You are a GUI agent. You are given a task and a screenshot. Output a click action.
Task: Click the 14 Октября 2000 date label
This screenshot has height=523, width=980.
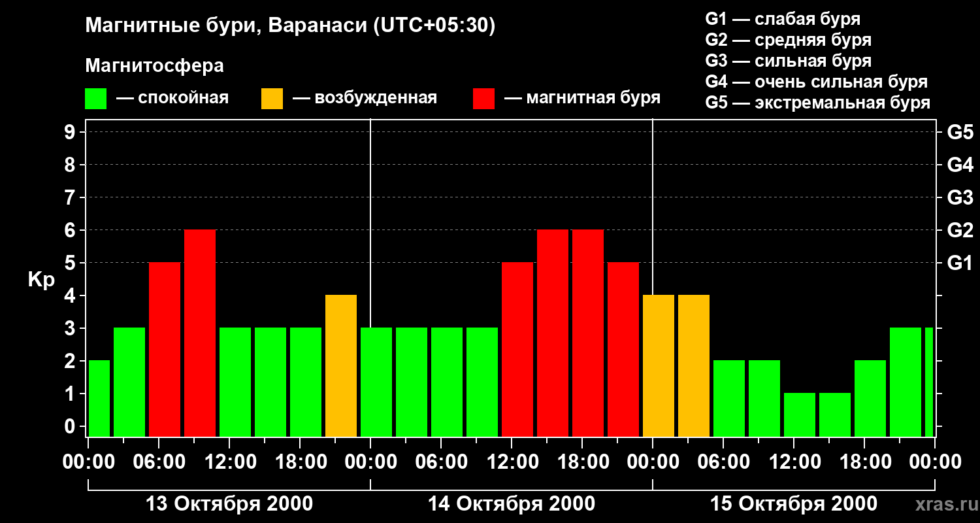coord(512,504)
